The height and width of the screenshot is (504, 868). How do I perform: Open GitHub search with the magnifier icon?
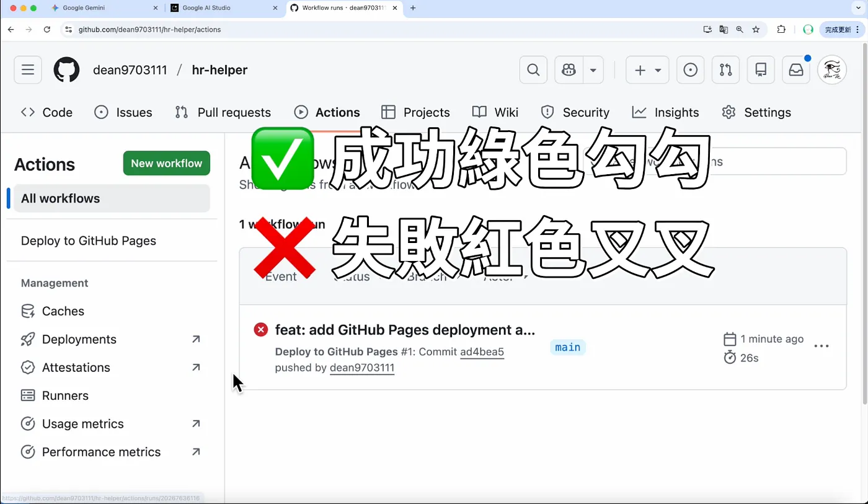[x=533, y=70]
